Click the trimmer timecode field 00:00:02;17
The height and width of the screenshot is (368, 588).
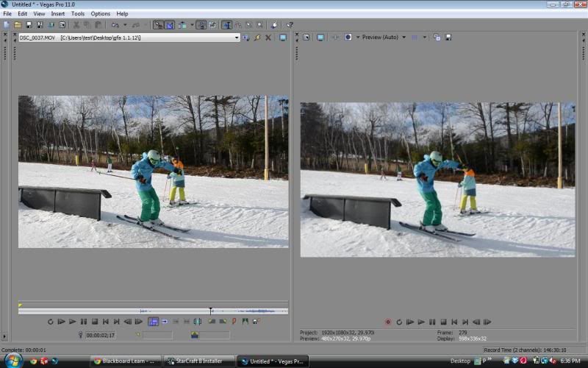click(x=103, y=336)
